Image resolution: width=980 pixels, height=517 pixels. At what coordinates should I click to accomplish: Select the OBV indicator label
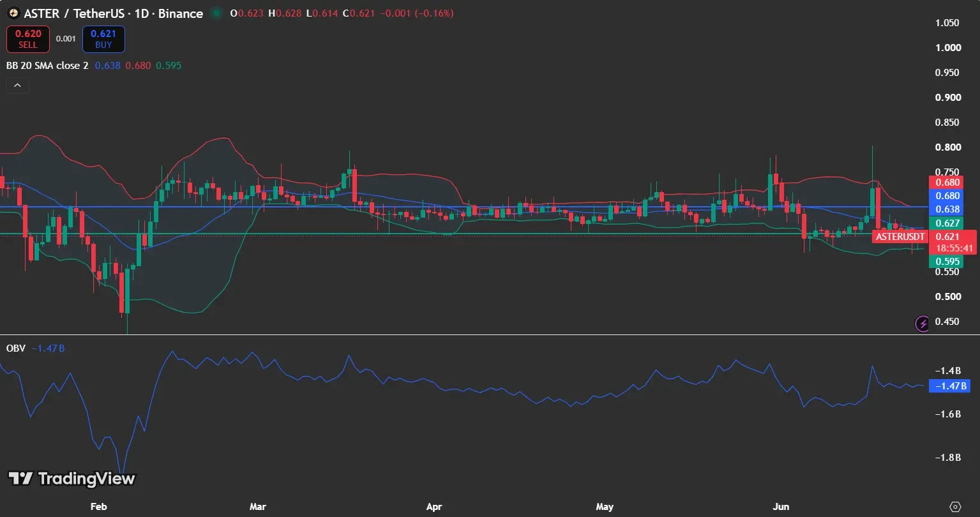point(15,348)
